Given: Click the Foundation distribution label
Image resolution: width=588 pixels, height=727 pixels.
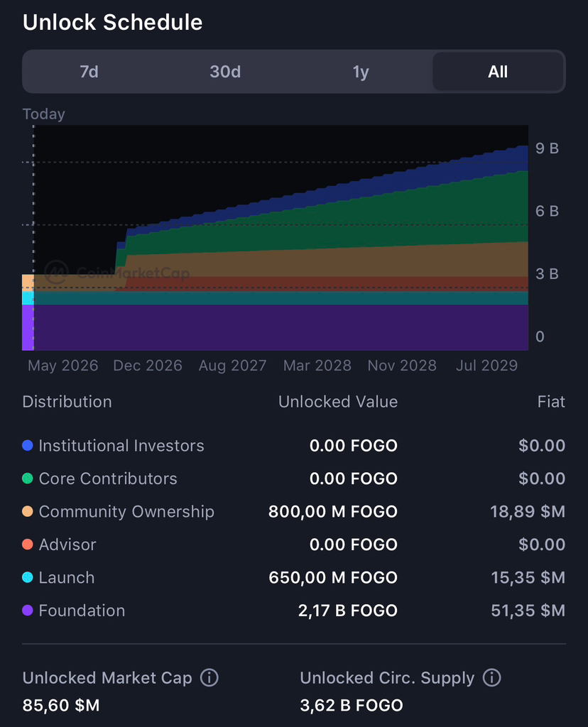Looking at the screenshot, I should pyautogui.click(x=82, y=611).
